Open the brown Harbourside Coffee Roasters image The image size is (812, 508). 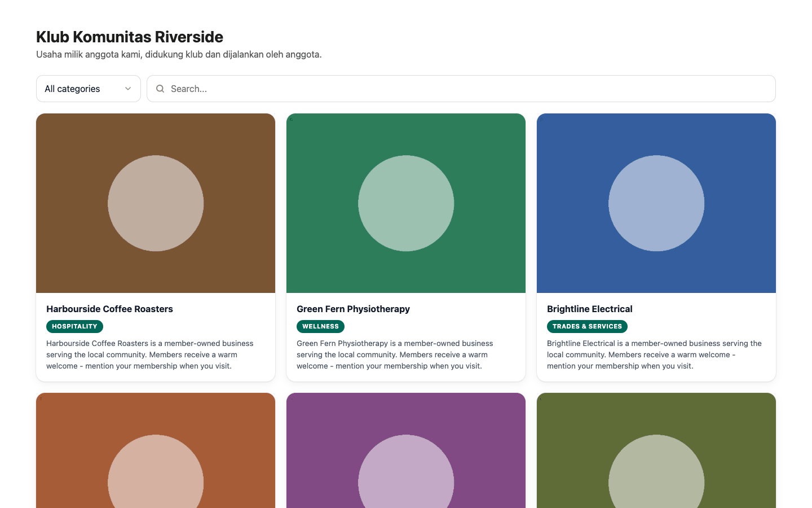click(x=156, y=203)
